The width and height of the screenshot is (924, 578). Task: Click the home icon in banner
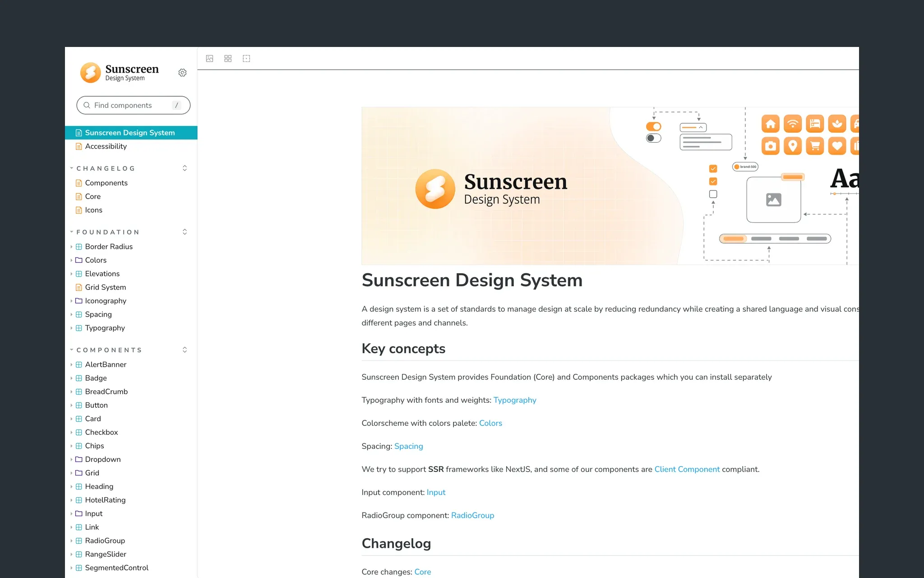pyautogui.click(x=771, y=124)
